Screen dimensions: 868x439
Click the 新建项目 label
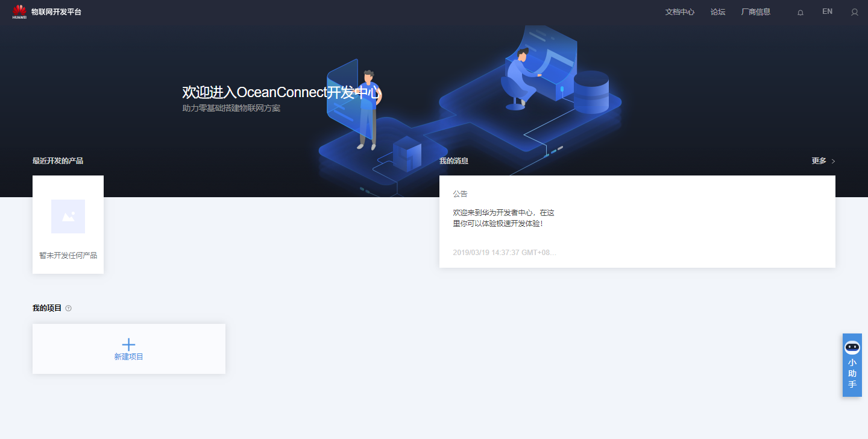(x=129, y=357)
